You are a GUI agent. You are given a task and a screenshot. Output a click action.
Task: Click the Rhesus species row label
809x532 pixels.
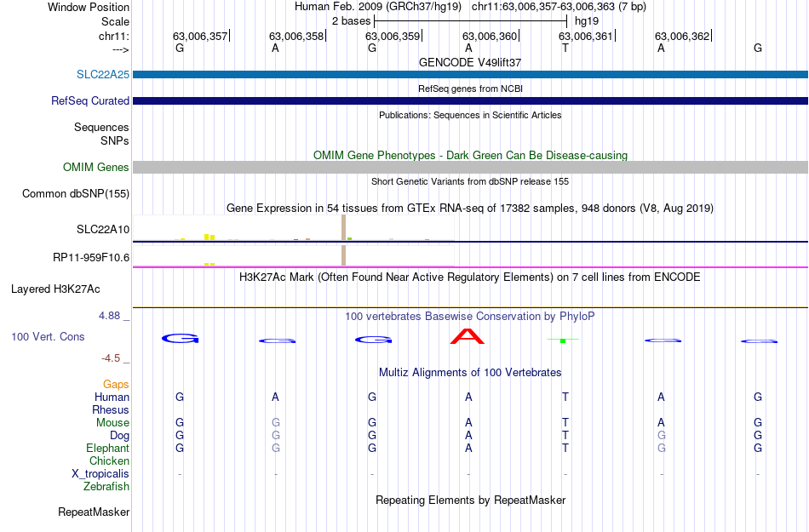coord(111,409)
